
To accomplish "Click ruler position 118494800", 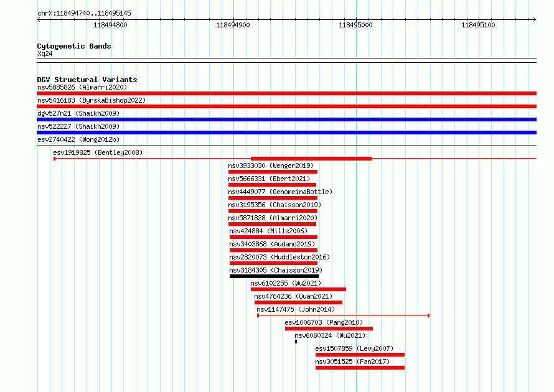I will 110,25.
